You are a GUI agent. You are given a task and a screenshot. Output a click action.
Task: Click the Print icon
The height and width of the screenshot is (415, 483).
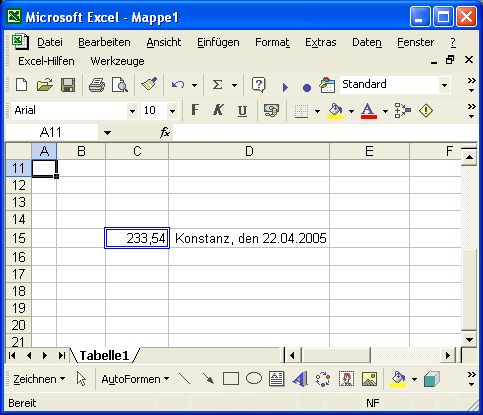click(97, 85)
